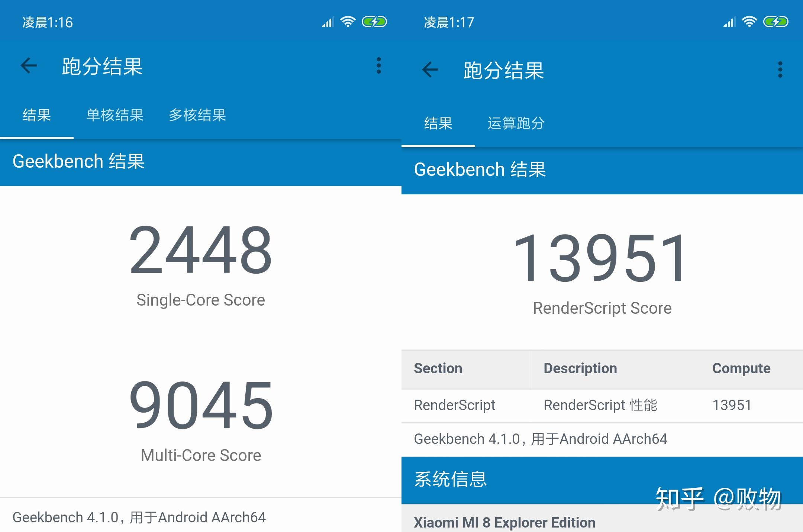Switch to 多核结果 tab

197,115
